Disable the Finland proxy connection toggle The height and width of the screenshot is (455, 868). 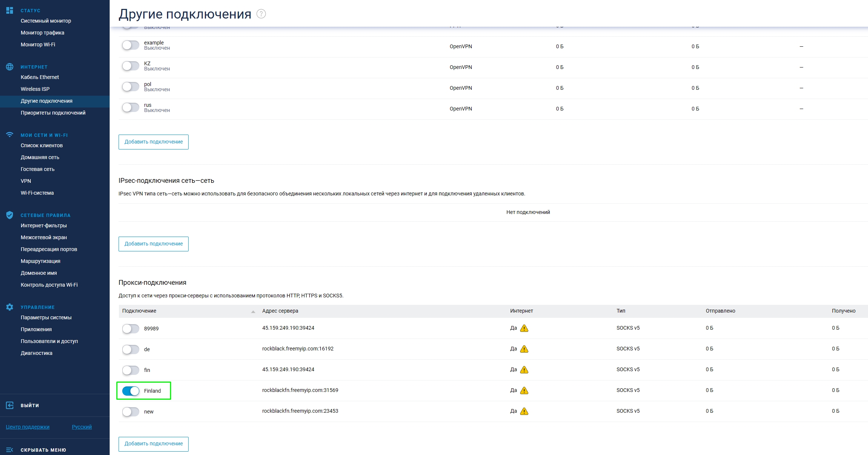[x=131, y=391]
